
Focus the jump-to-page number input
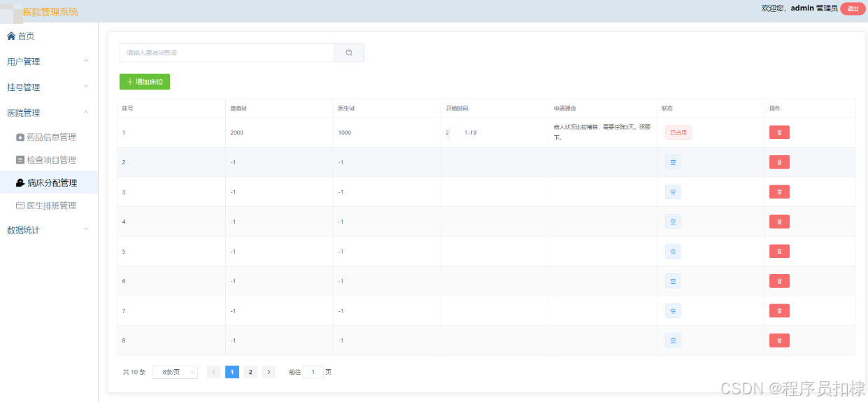[313, 372]
